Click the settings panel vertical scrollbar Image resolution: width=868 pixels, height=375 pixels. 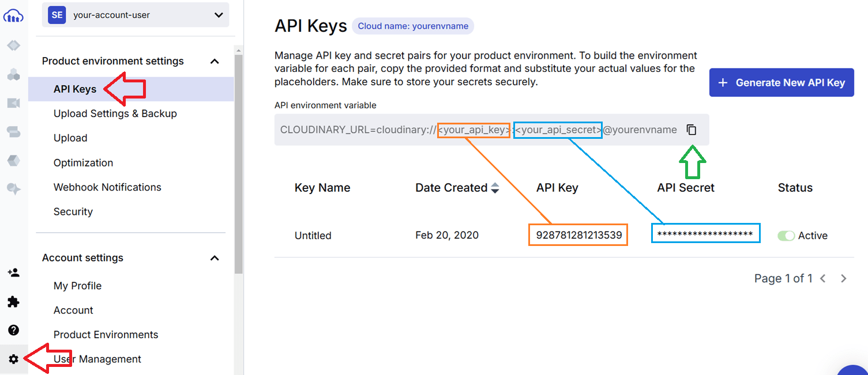(x=239, y=164)
